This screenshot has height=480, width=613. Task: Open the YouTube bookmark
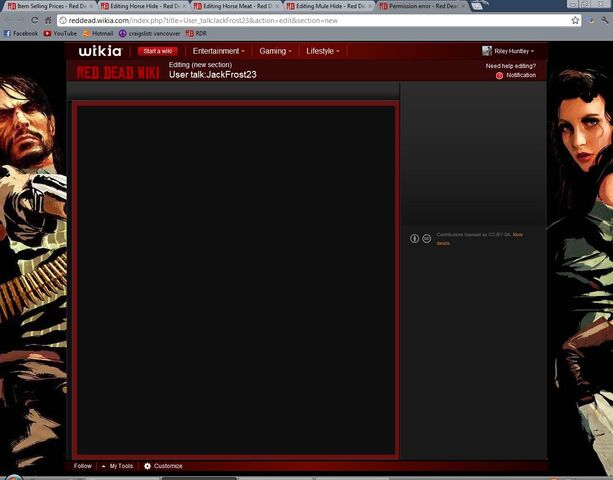tap(60, 34)
